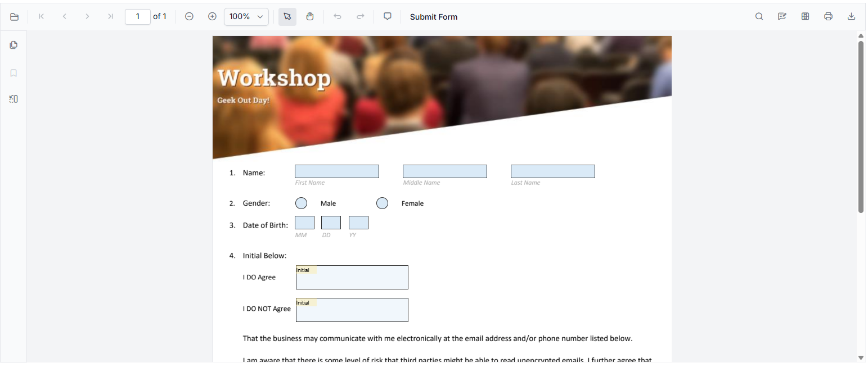Open the annotation editing tools
Screen dimensions: 868x367
782,16
